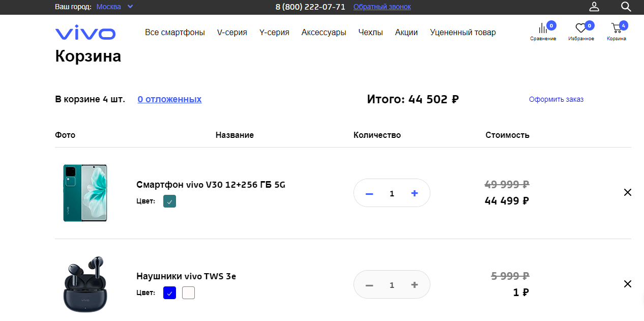Open the 0 отложенных link
This screenshot has width=644, height=321.
click(x=169, y=99)
